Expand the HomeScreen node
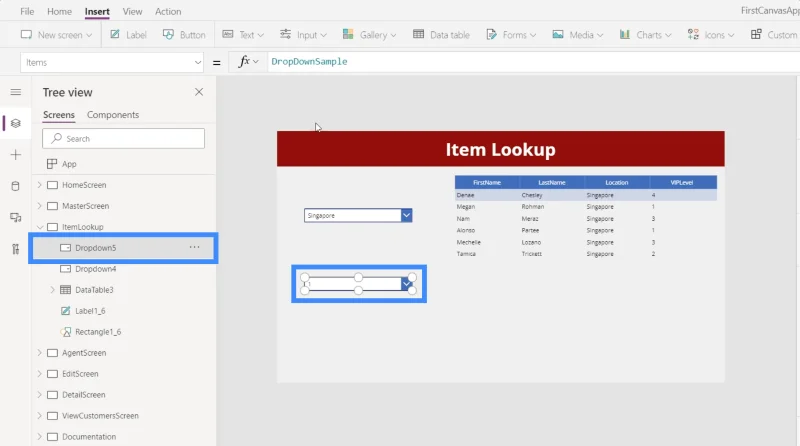The height and width of the screenshot is (446, 800). (40, 185)
